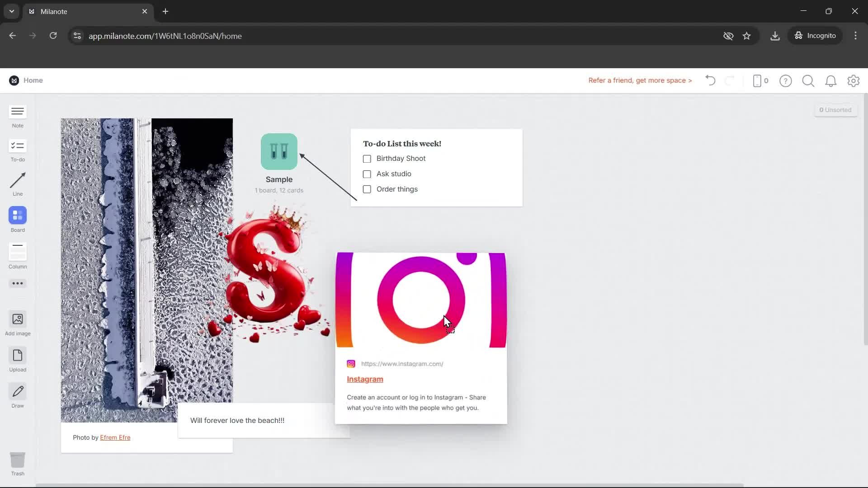Screen dimensions: 868x488
Task: Open Chrome's three-dot menu
Action: [x=855, y=36]
